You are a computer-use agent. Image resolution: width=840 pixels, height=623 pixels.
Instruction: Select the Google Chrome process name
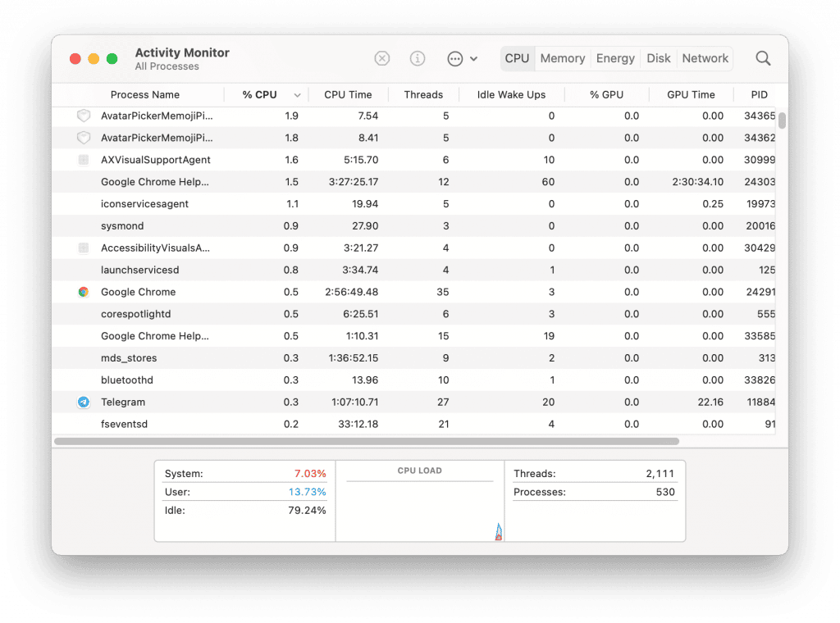138,292
